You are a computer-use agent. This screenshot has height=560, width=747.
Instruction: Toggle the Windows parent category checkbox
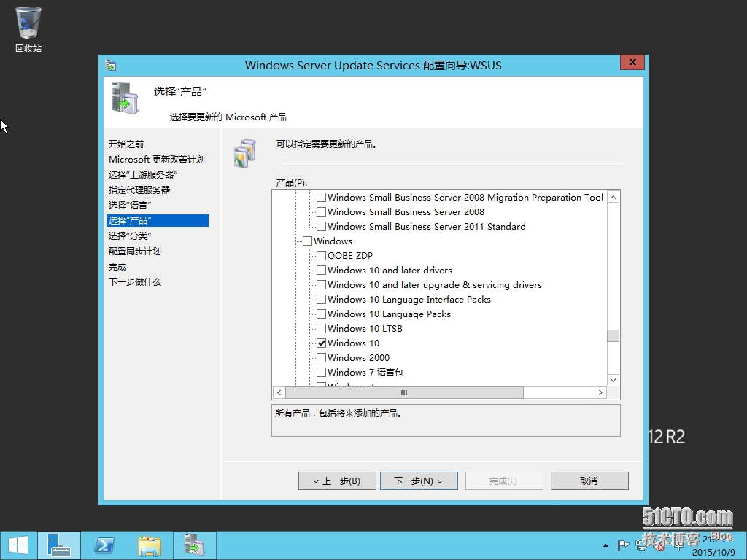(307, 241)
